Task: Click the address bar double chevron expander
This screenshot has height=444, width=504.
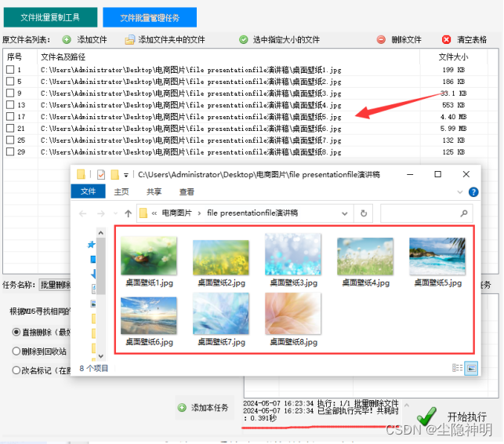Action: pyautogui.click(x=154, y=213)
